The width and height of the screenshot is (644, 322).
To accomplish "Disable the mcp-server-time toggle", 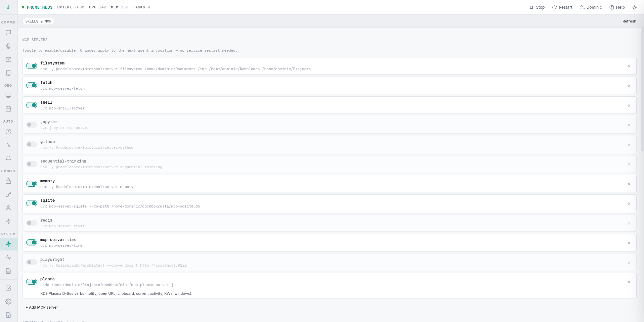I will (x=32, y=242).
